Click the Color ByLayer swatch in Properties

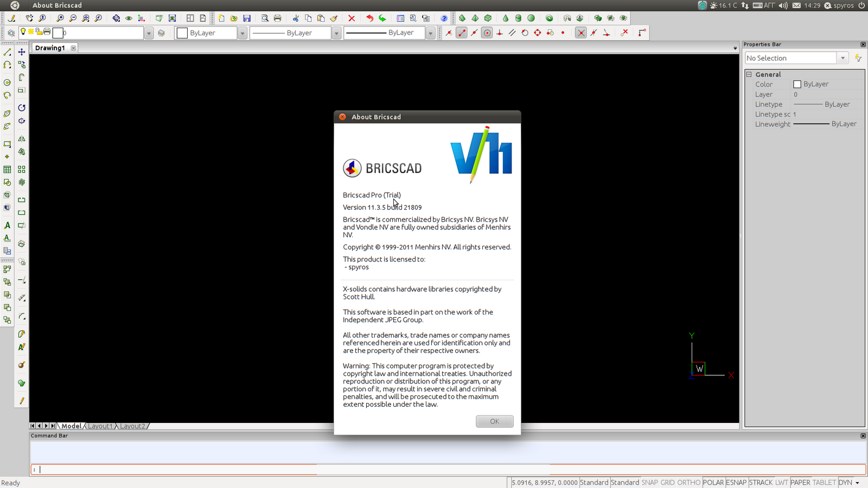pos(797,84)
